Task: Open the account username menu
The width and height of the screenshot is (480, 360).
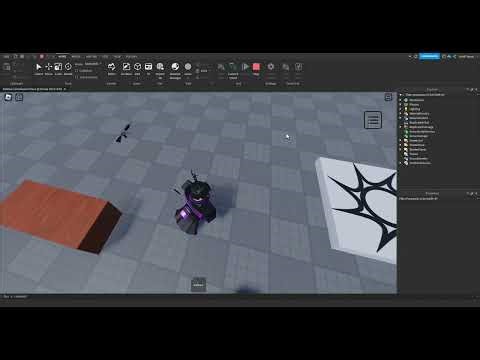Action: pyautogui.click(x=466, y=56)
